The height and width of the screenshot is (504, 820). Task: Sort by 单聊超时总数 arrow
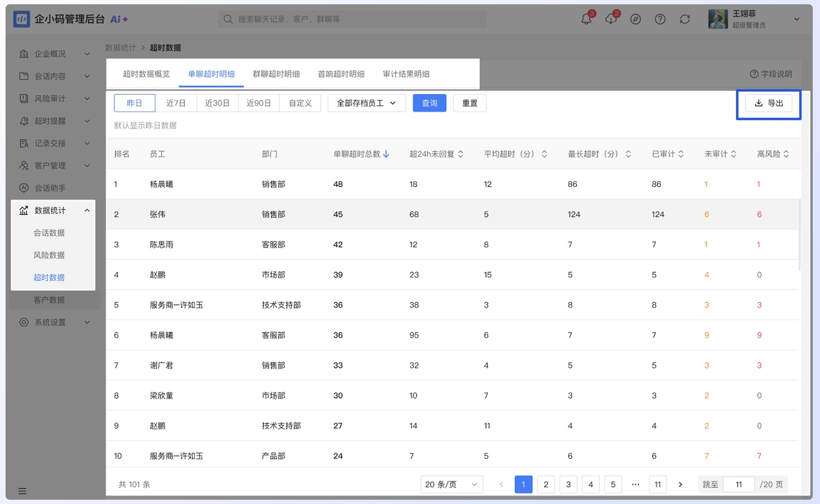coord(386,154)
